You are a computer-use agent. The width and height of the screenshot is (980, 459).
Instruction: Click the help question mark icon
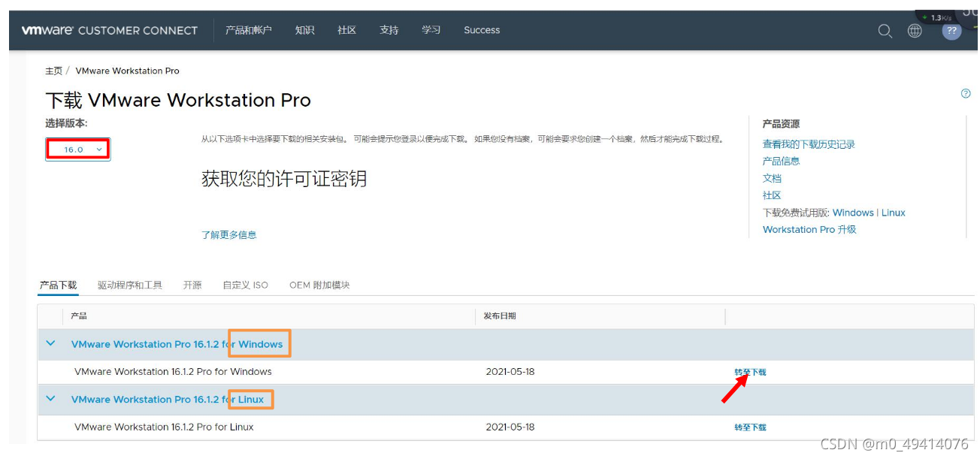[x=966, y=93]
